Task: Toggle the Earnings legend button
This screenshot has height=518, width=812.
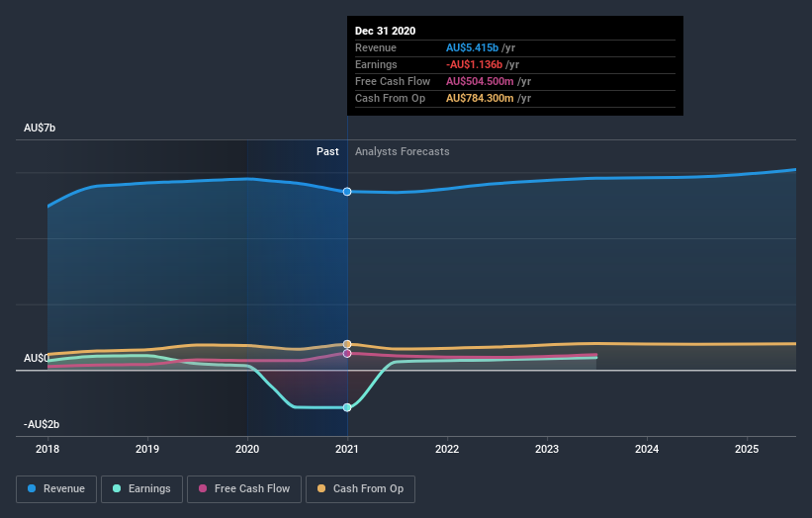Action: click(x=141, y=489)
